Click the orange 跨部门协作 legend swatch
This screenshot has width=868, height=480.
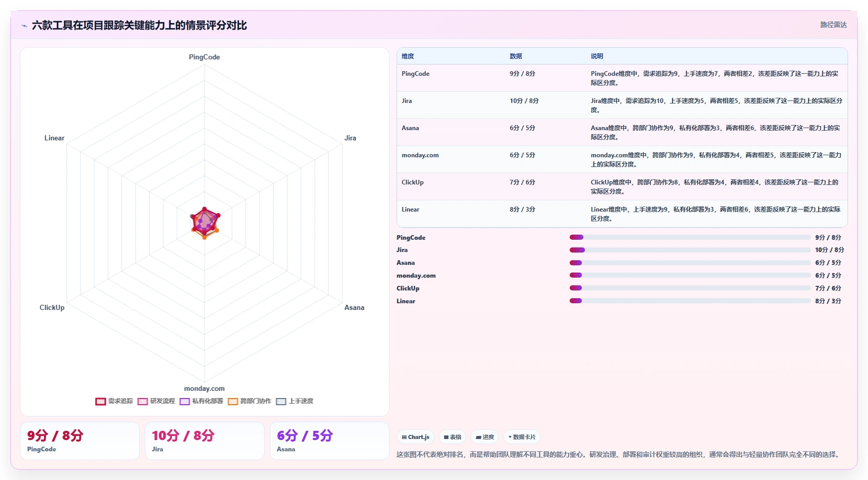point(233,402)
